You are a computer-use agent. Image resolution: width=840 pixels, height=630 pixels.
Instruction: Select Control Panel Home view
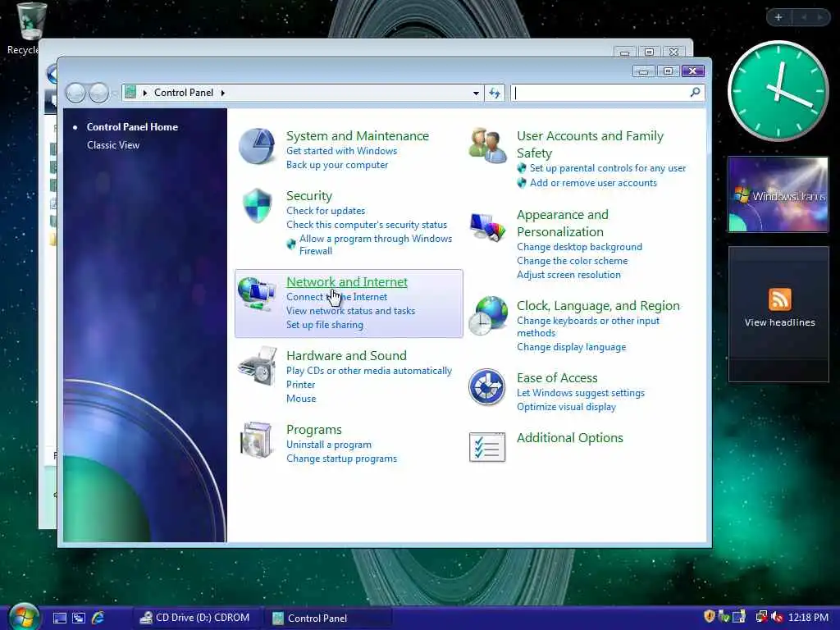tap(132, 127)
